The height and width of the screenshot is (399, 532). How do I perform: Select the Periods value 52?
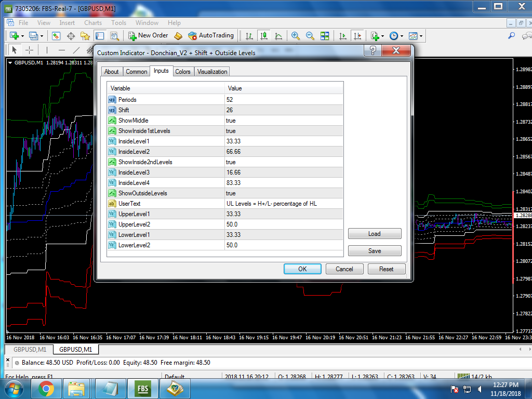[x=284, y=100]
